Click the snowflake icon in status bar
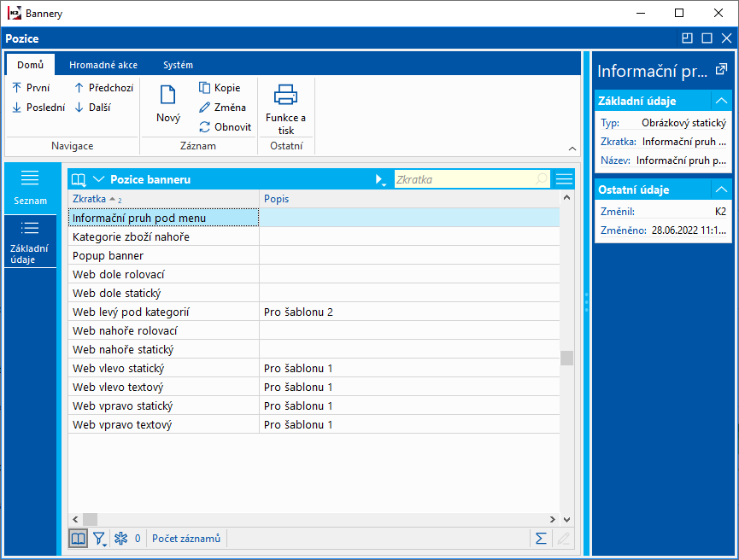 [120, 539]
